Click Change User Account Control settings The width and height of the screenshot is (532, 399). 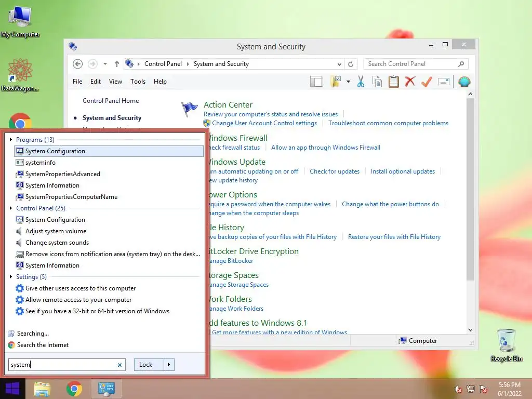point(264,123)
